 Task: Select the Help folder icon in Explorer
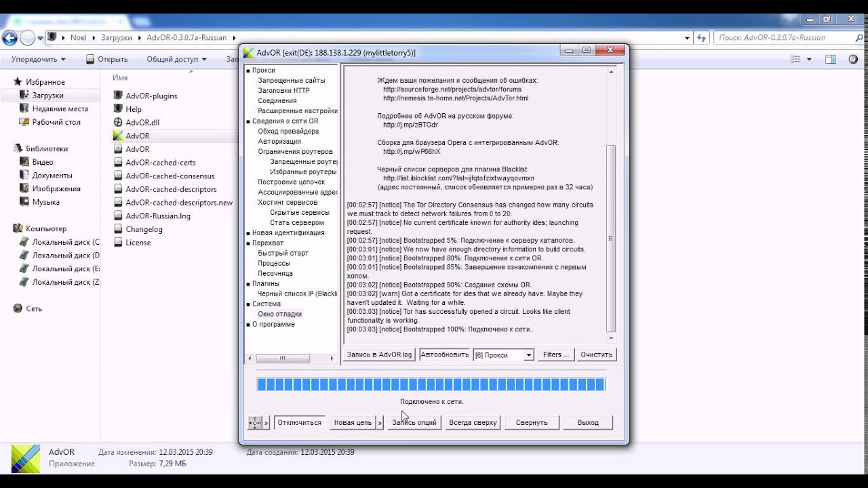click(x=118, y=109)
